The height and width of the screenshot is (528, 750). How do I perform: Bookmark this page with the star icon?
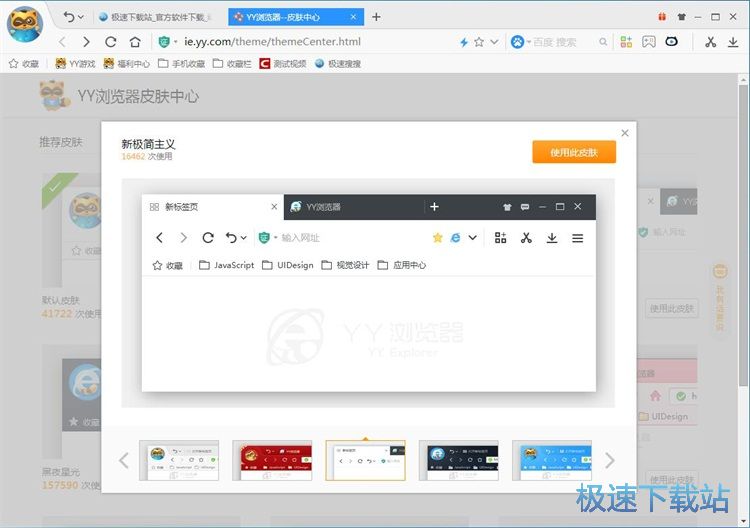click(479, 42)
